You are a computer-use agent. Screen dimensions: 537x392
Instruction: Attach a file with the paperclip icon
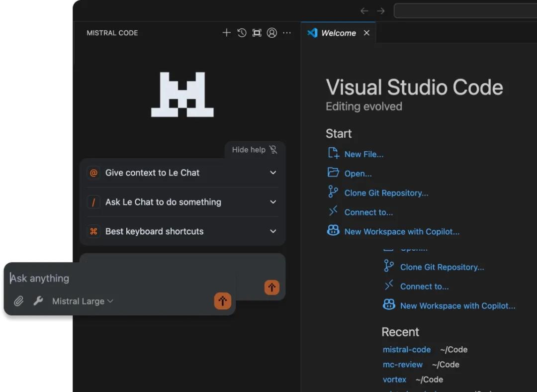click(19, 301)
